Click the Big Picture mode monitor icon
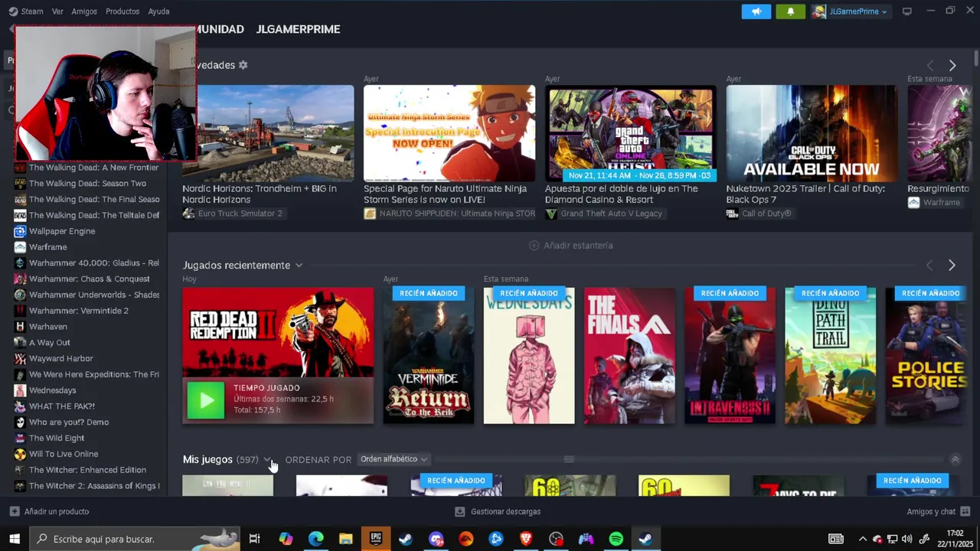Screen dimensions: 980x551 [907, 11]
